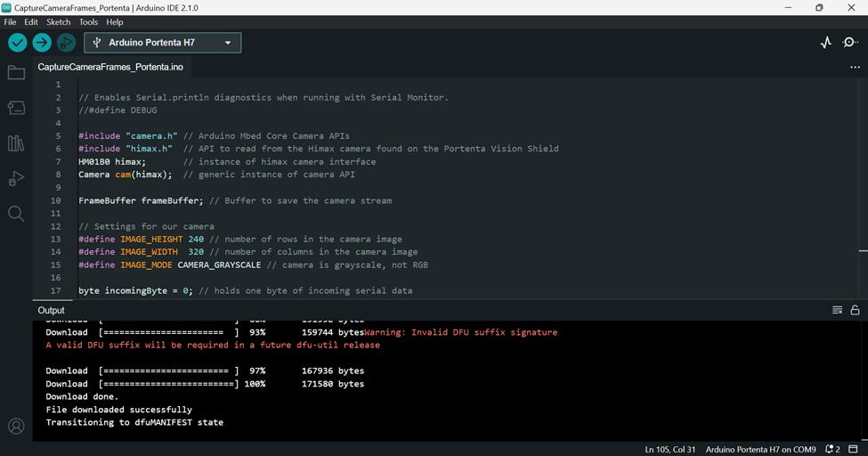Click line number 10 in gutter
Viewport: 868px width, 456px height.
56,200
